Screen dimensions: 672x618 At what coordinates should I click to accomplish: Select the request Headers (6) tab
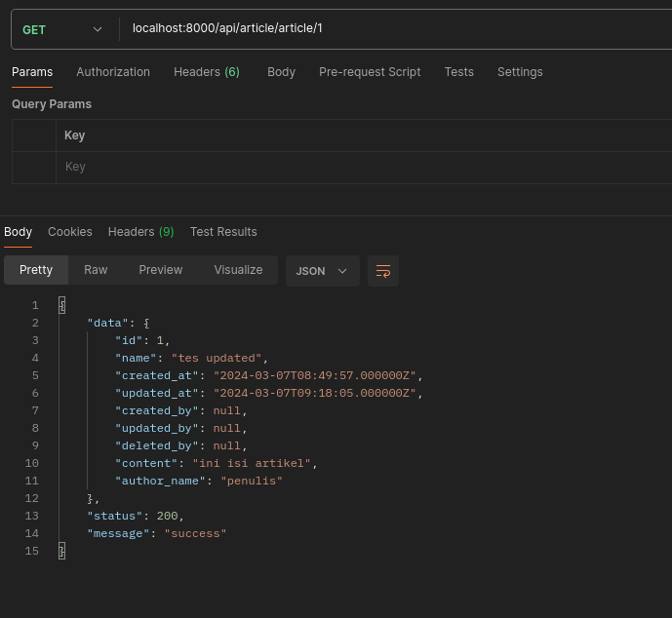tap(207, 72)
